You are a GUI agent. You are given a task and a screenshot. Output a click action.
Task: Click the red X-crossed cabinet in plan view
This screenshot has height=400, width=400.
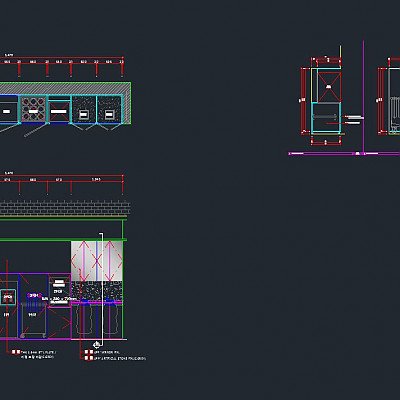pyautogui.click(x=59, y=111)
